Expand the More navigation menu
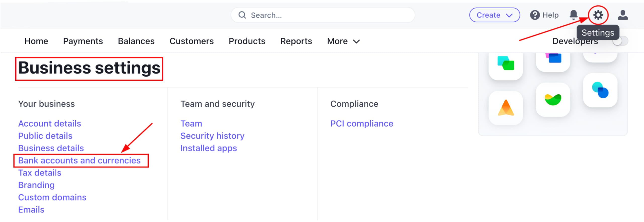Screen dimensions: 644x222 (x=343, y=41)
